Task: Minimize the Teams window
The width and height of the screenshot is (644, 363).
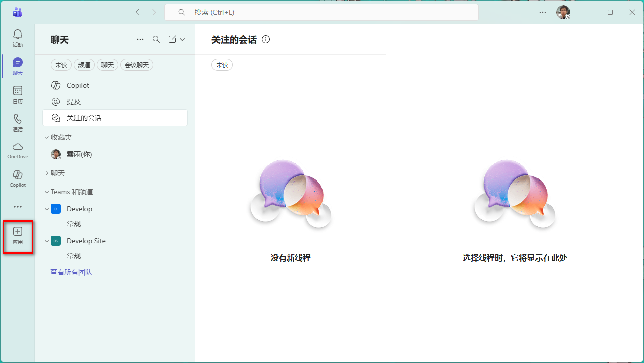Action: tap(588, 12)
